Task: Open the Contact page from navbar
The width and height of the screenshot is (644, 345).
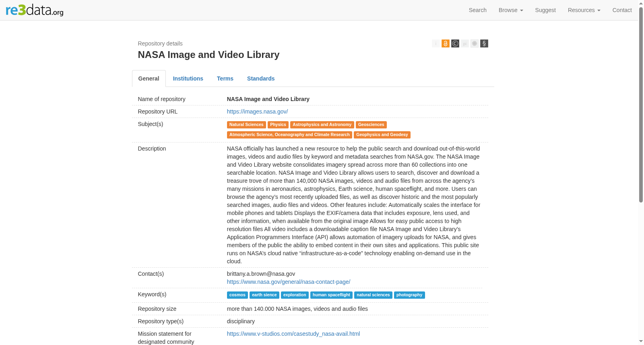Action: 622,10
